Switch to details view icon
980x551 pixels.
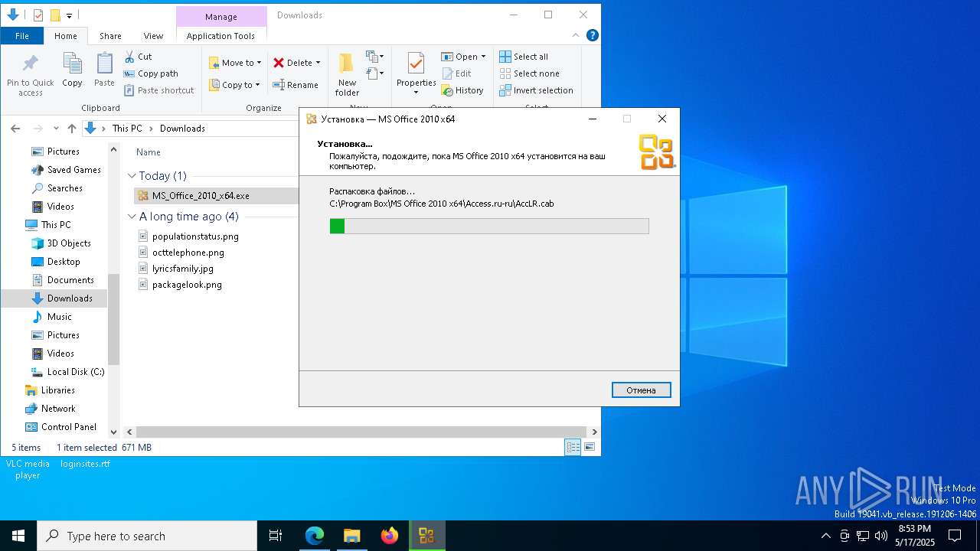pos(573,448)
